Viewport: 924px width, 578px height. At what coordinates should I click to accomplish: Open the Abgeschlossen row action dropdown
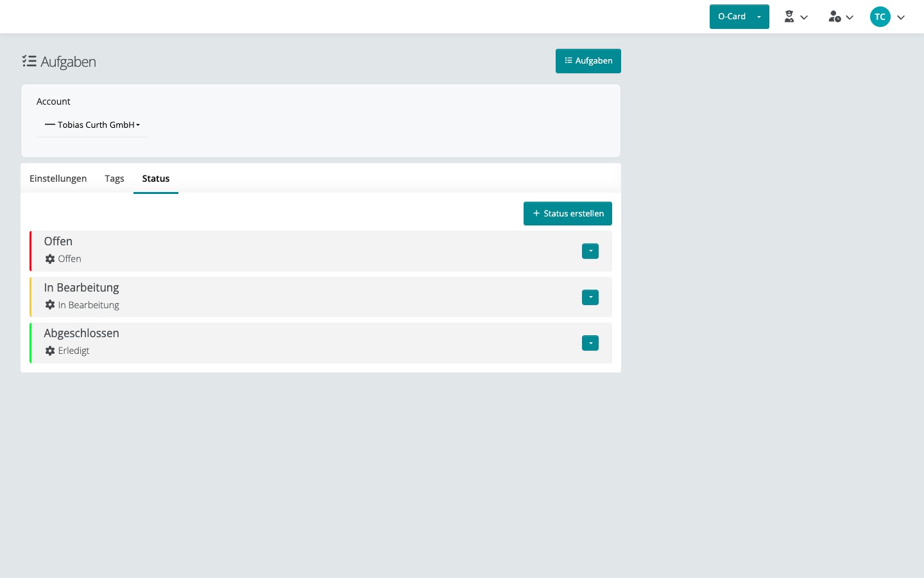pyautogui.click(x=590, y=343)
